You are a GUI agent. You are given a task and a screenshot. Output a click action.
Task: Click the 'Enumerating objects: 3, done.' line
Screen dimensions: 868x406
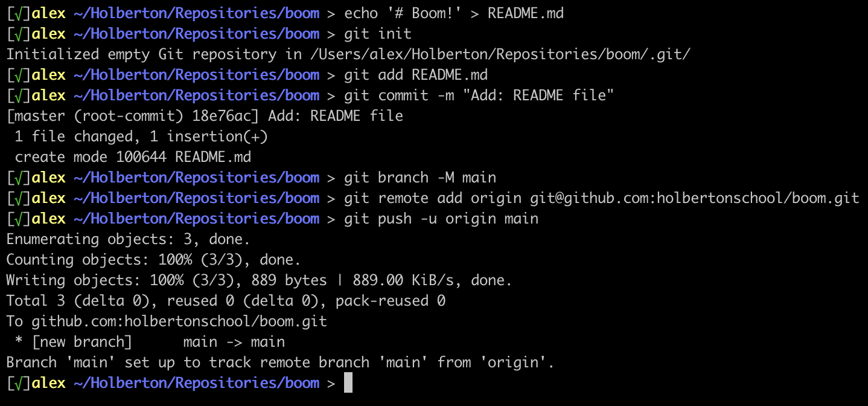128,239
